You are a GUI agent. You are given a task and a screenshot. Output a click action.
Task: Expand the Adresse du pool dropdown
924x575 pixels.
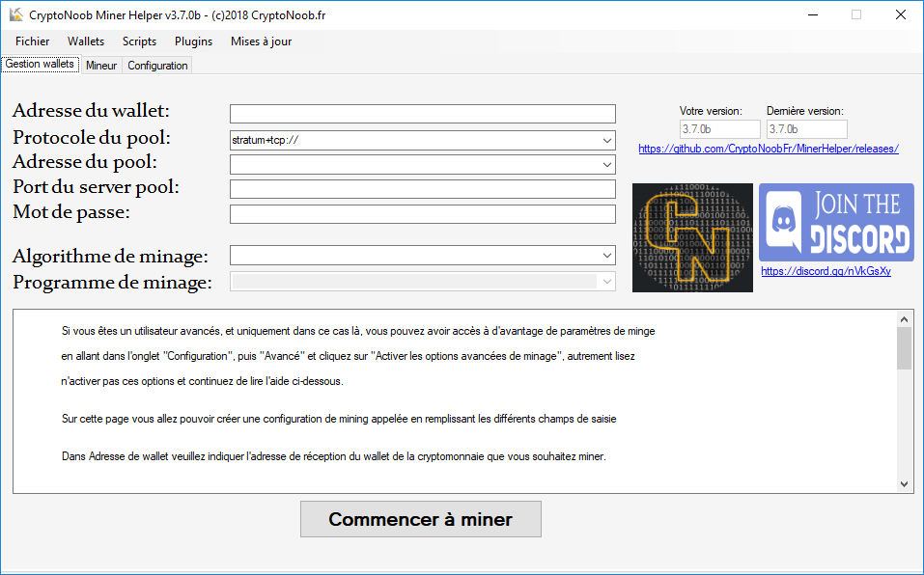(607, 164)
